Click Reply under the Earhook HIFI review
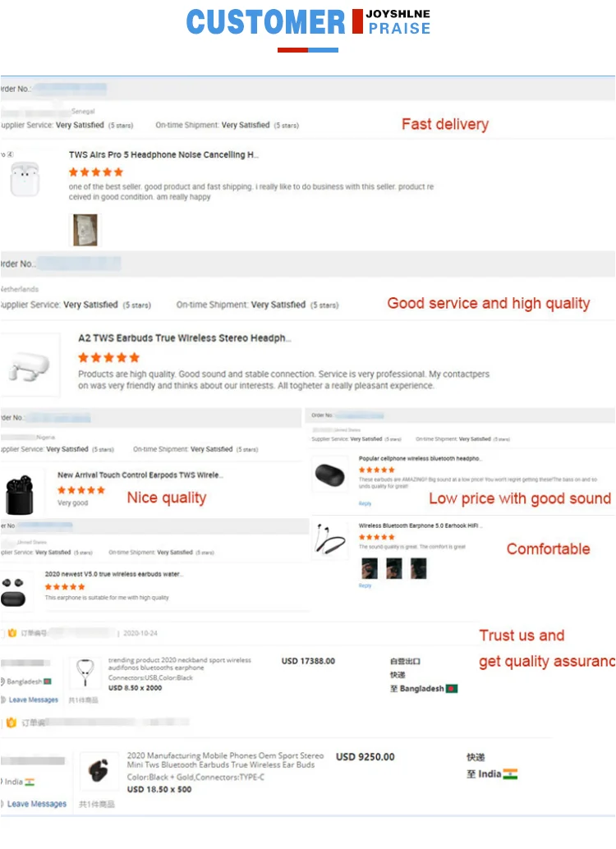Image resolution: width=616 pixels, height=849 pixels. tap(365, 585)
